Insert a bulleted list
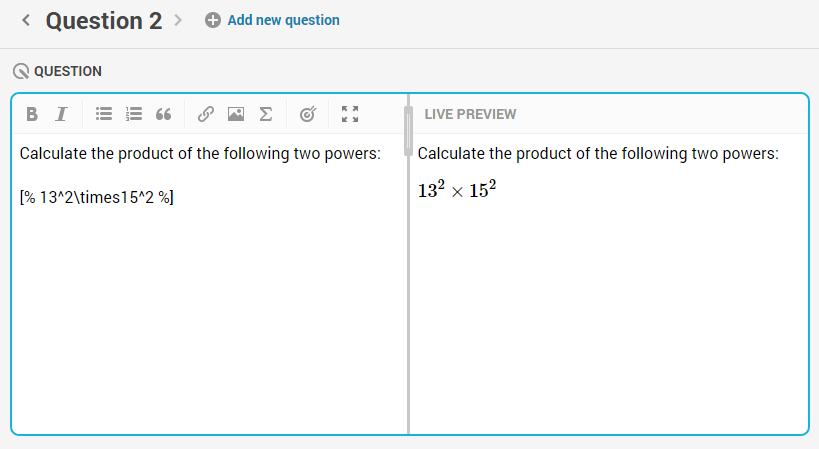Image resolution: width=819 pixels, height=449 pixels. coord(104,114)
